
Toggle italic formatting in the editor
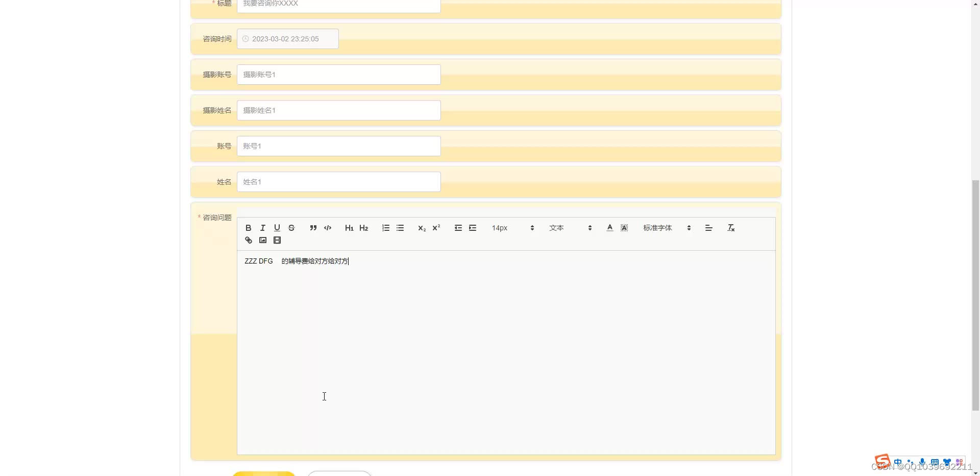click(263, 228)
